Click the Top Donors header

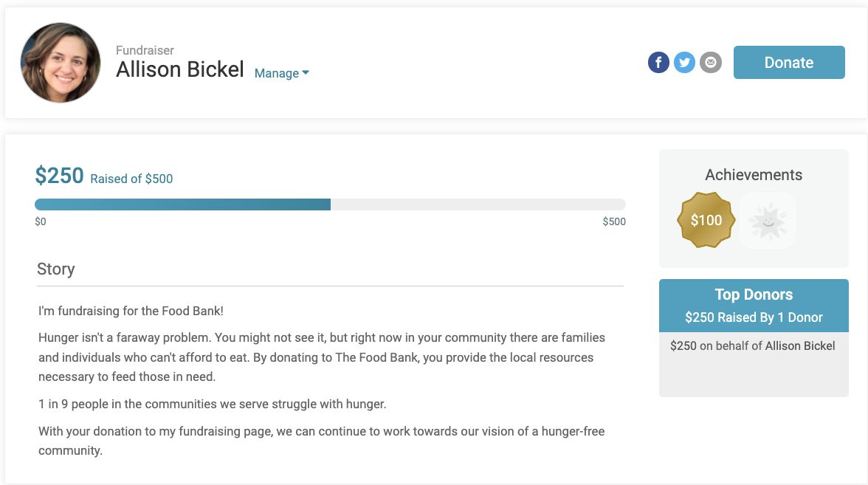[x=754, y=295]
